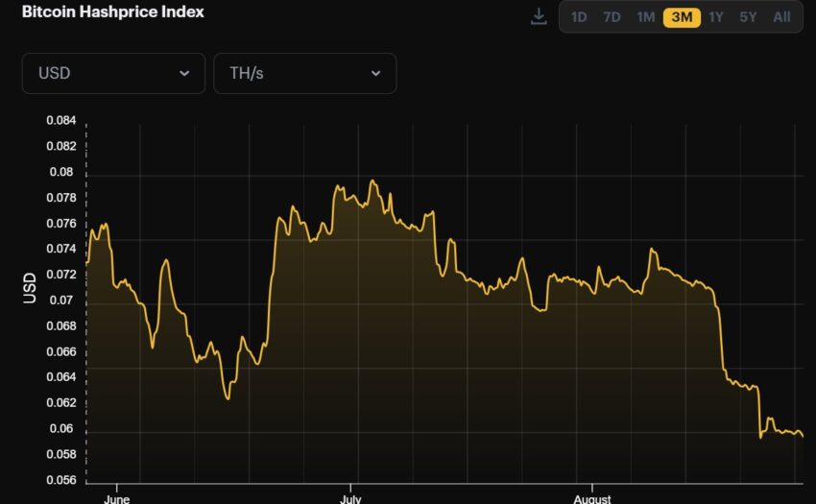Click the chart peak in early July
Viewport: 816px width, 504px height.
tap(372, 180)
